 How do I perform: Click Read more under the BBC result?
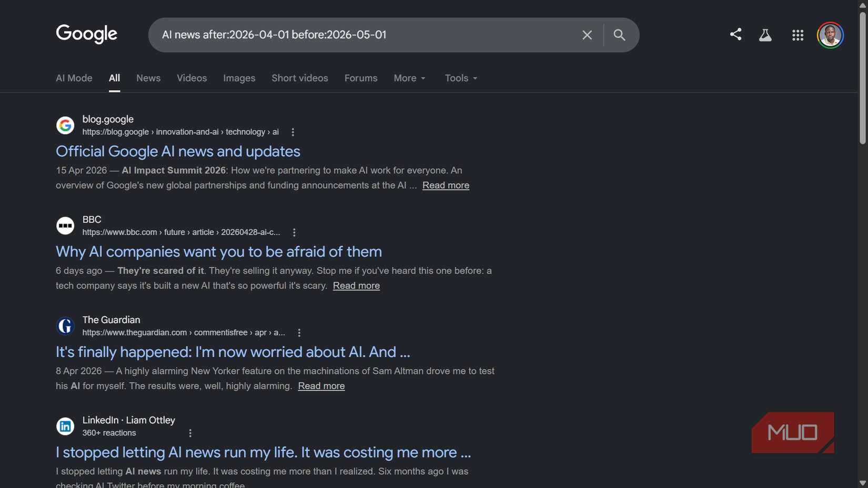click(x=356, y=286)
